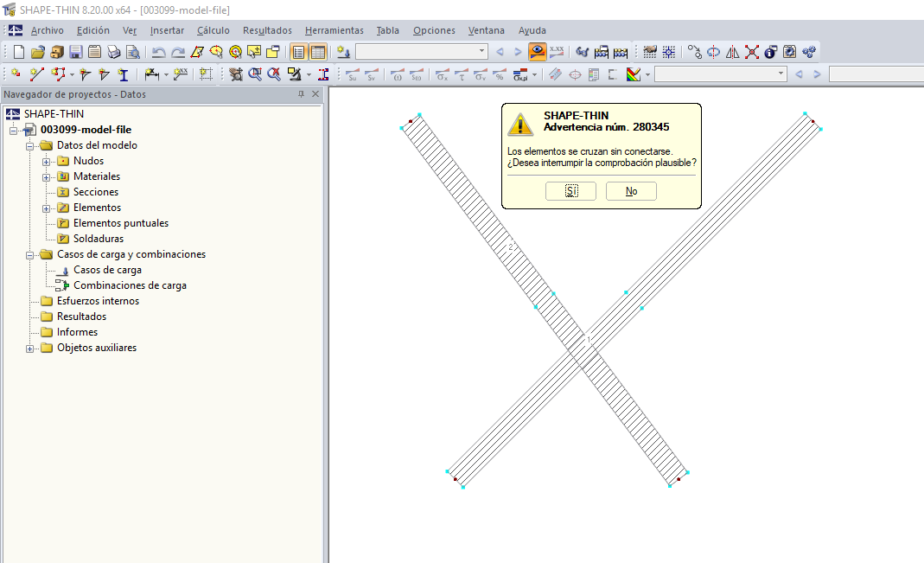The height and width of the screenshot is (563, 924).
Task: Click the gears settings icon
Action: 809,52
